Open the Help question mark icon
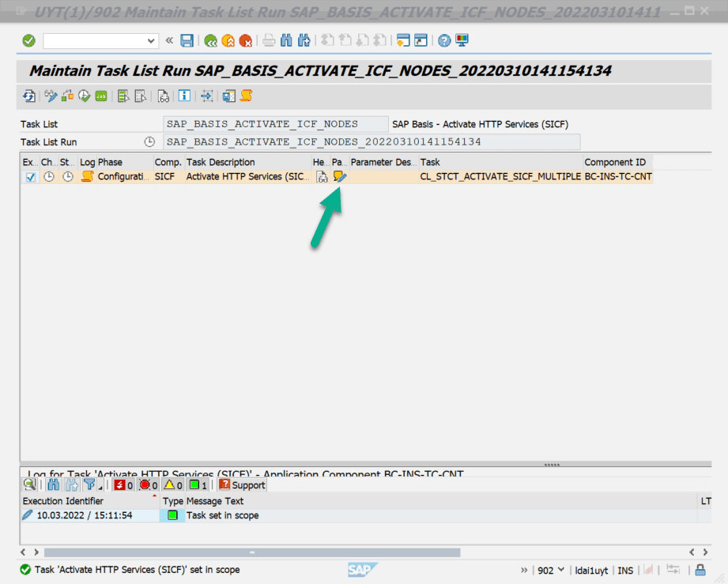 444,41
